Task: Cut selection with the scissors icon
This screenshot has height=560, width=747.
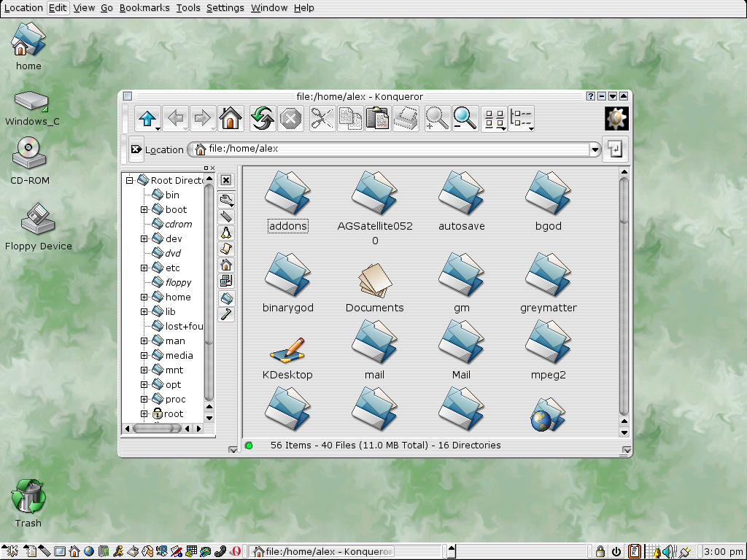Action: pos(322,119)
